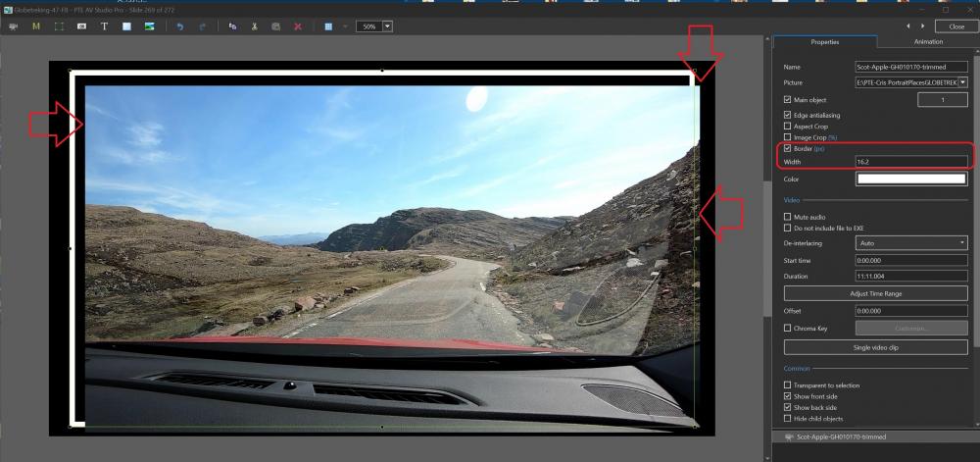Uncheck the Border checkbox

(x=788, y=148)
